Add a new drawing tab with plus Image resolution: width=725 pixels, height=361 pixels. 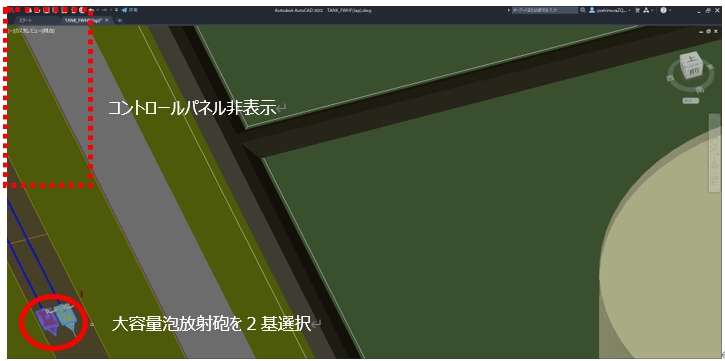point(120,20)
